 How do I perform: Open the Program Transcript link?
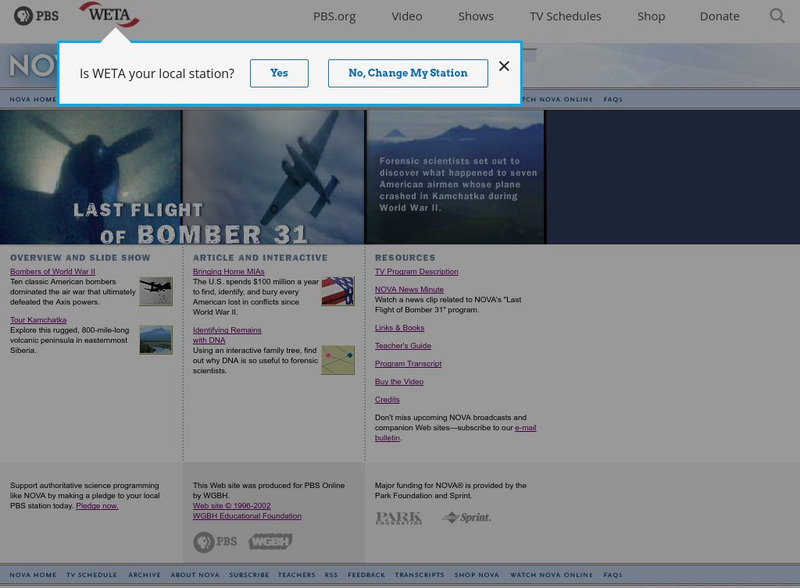click(x=408, y=364)
